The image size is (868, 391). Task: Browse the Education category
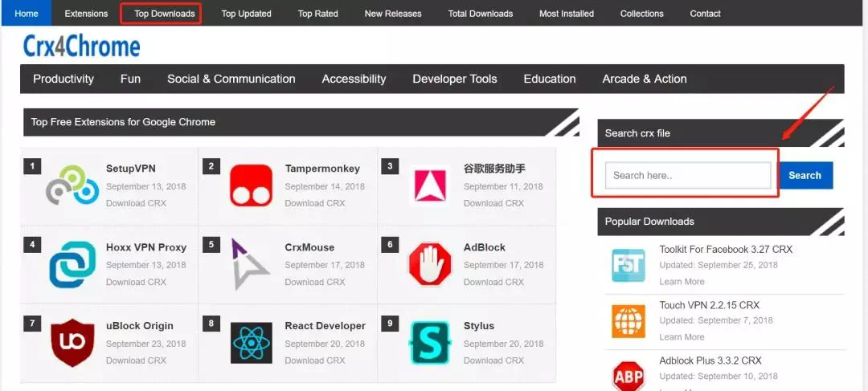click(x=550, y=79)
